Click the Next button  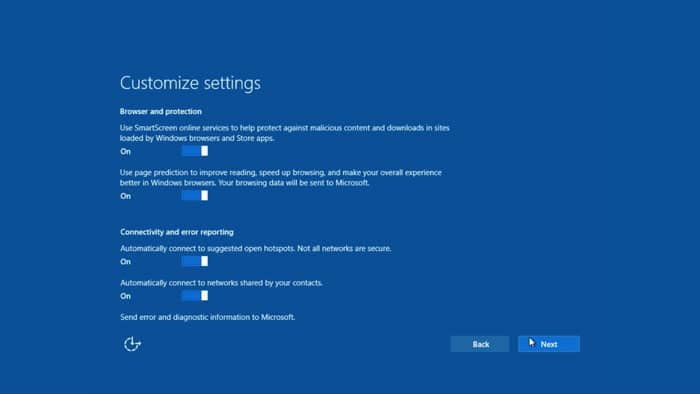(549, 344)
